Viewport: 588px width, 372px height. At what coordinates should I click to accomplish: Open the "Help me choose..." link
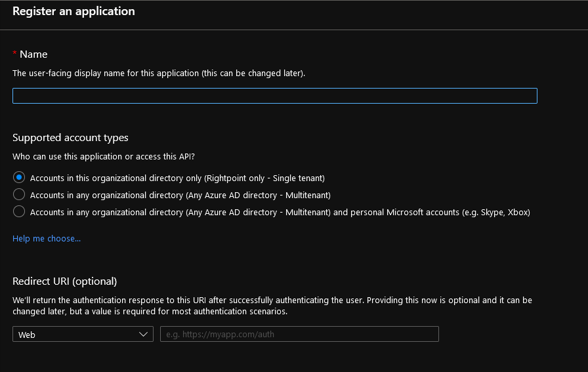47,239
